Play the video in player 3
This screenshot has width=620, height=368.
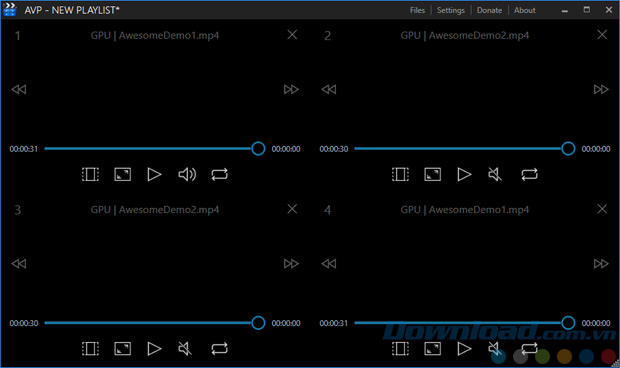154,349
